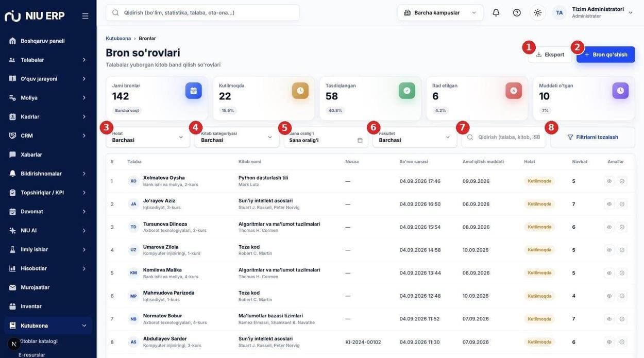This screenshot has width=644, height=358.
Task: Toggle the sidebar with the hamburger button
Action: [85, 16]
